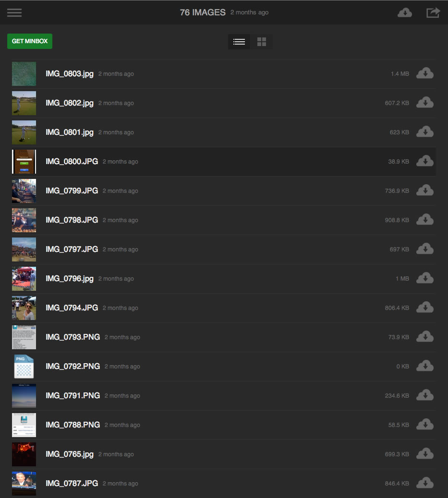Screen dimensions: 448x498
Task: Download all 76 images via the header cloud icon
Action: click(x=405, y=12)
